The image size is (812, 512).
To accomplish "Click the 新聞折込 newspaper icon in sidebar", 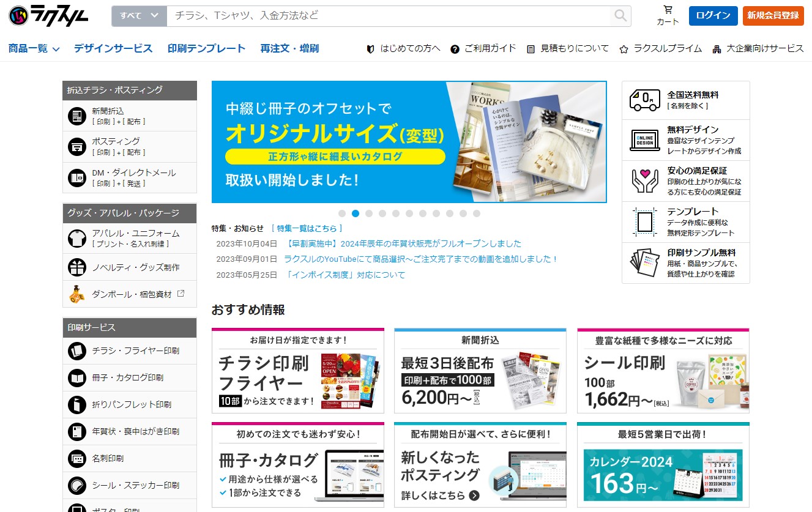I will [x=77, y=116].
